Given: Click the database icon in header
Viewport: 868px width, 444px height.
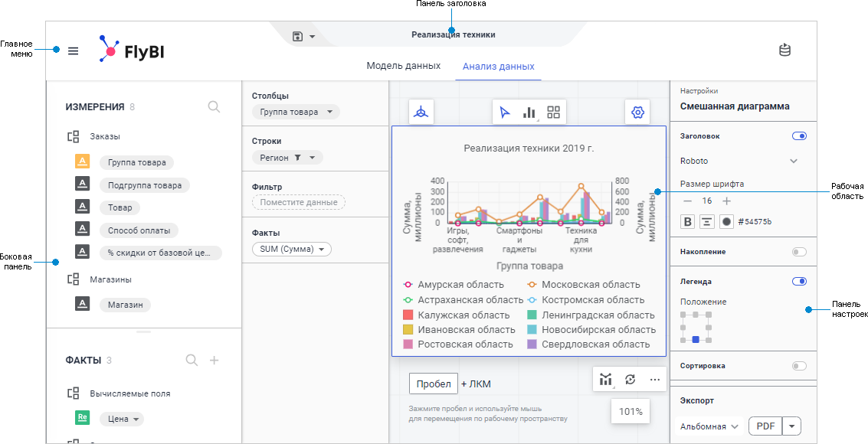Looking at the screenshot, I should pyautogui.click(x=784, y=51).
